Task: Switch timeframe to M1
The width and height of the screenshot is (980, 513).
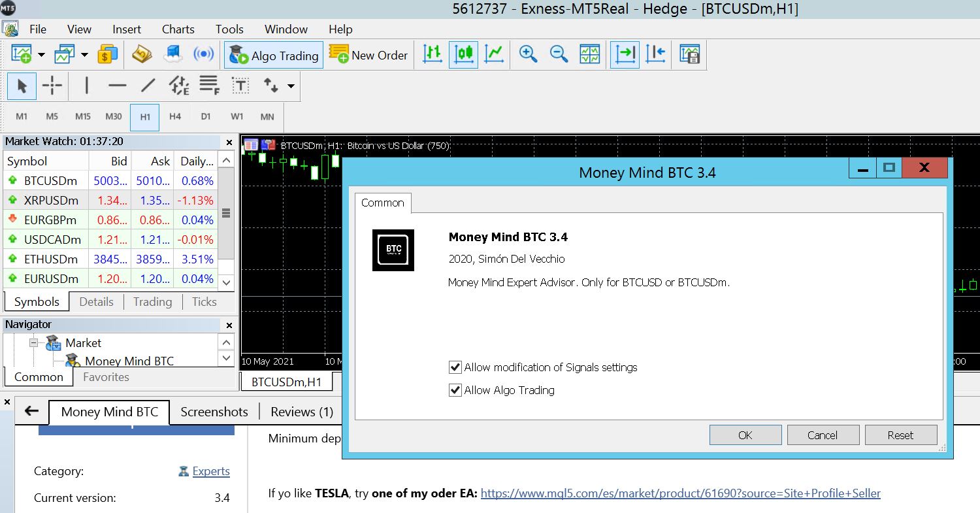Action: click(x=22, y=117)
